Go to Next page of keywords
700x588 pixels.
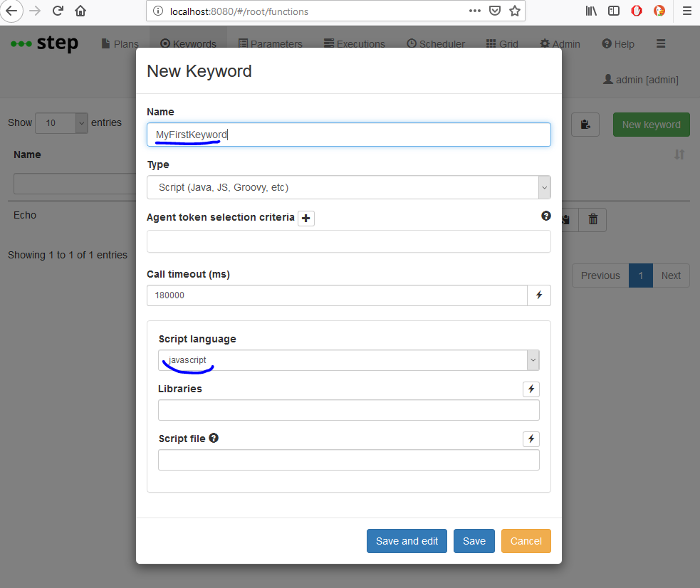click(671, 275)
